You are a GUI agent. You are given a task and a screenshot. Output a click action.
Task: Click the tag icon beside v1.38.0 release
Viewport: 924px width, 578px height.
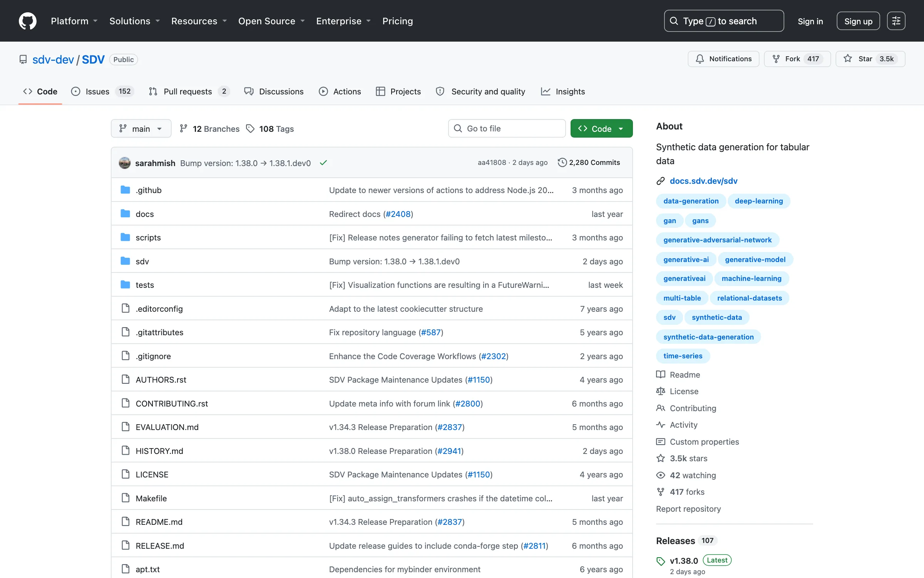[x=661, y=561]
